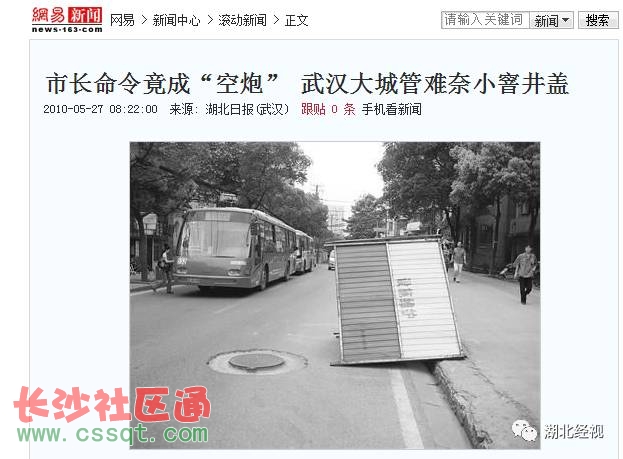Focus the 请输入关键词 search field

point(485,20)
